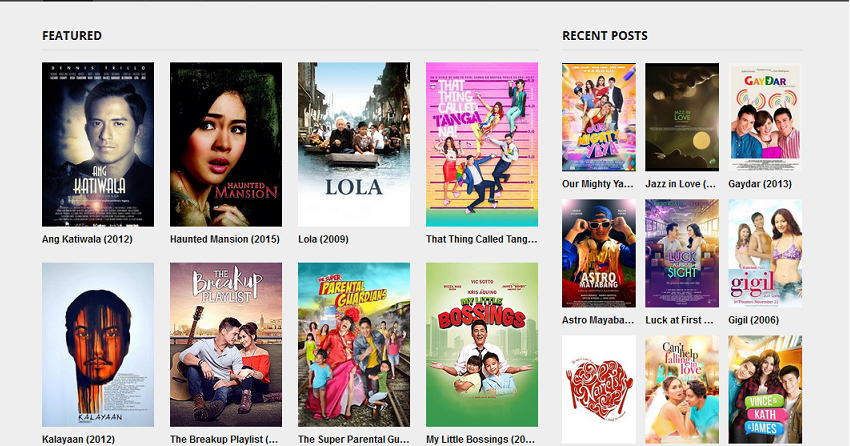Click the My Little Bossings title link
This screenshot has width=850, height=446.
coord(481,439)
